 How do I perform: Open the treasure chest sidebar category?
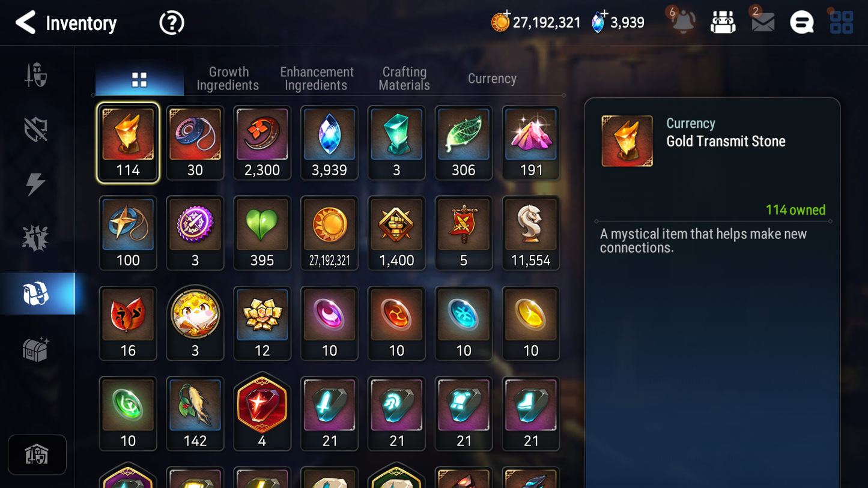pyautogui.click(x=35, y=349)
